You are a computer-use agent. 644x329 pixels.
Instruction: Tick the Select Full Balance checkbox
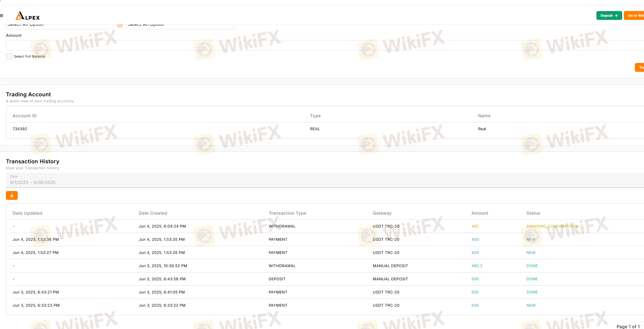point(9,56)
